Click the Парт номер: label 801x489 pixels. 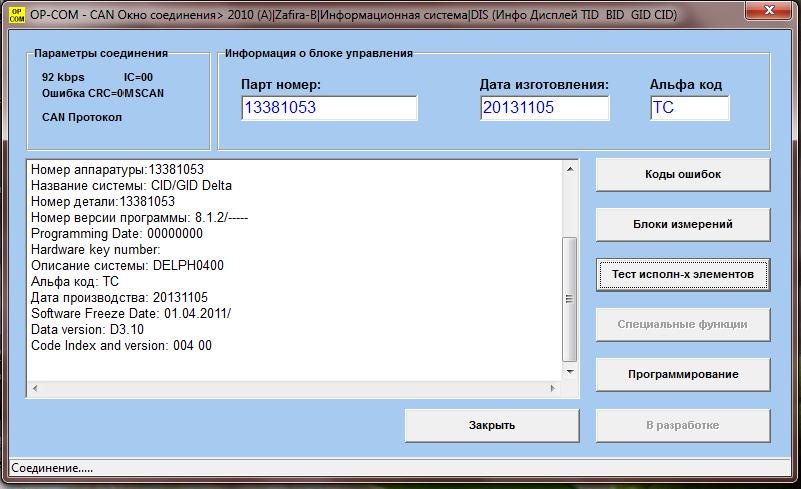point(281,84)
